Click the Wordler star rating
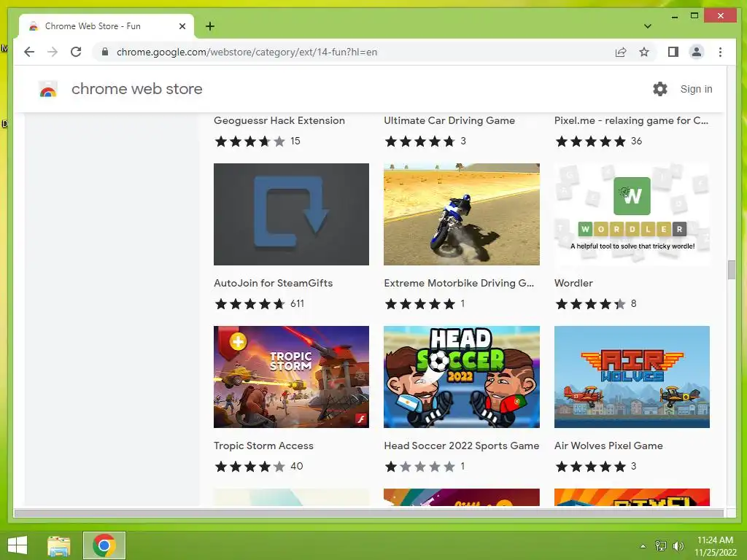 pyautogui.click(x=590, y=304)
